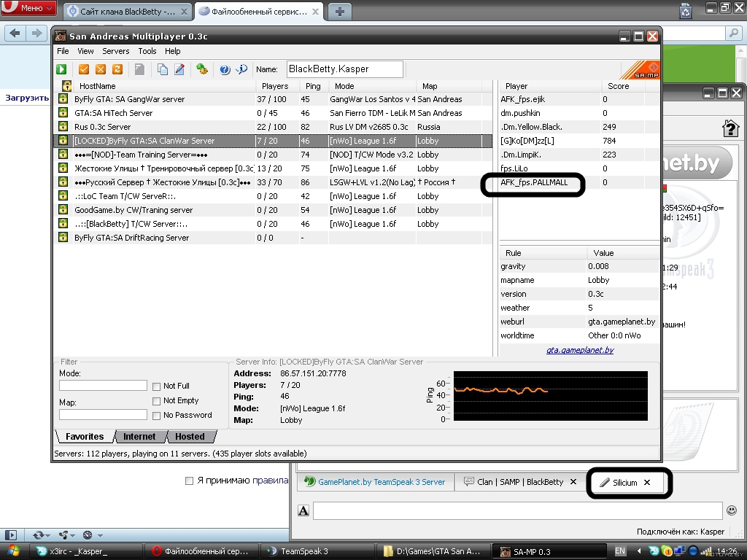Click the padlock column header icon
This screenshot has width=747, height=560.
pyautogui.click(x=66, y=86)
